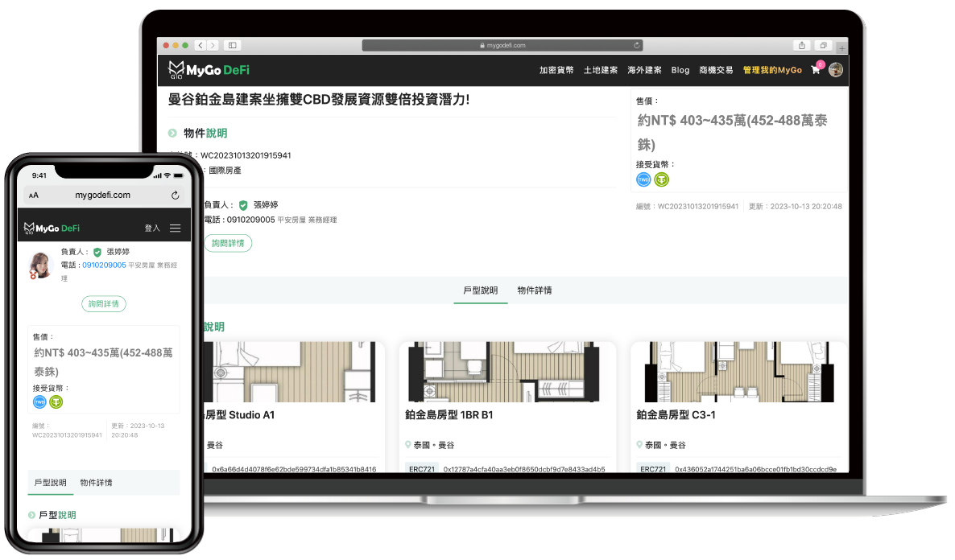955x560 pixels.
Task: Open the 海外建案 navigation item
Action: (644, 70)
